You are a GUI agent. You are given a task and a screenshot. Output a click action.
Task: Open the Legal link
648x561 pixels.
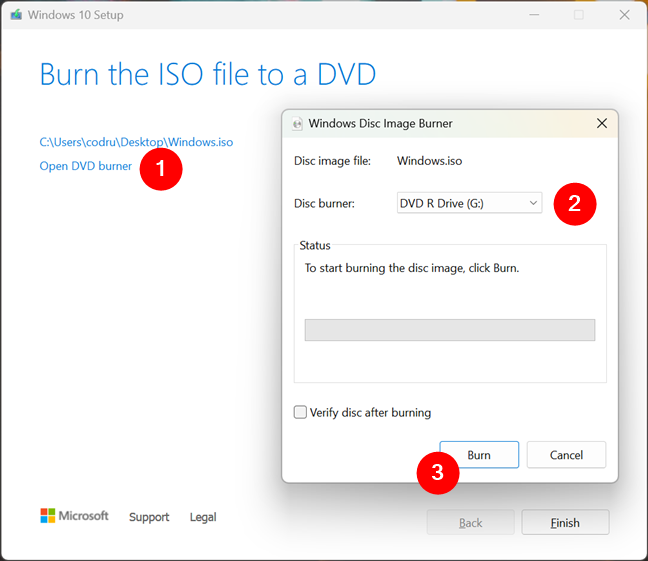(203, 517)
